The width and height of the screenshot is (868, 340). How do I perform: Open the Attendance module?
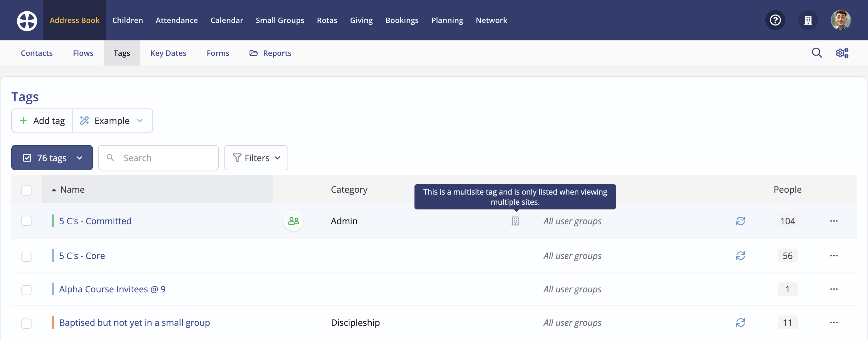[177, 20]
